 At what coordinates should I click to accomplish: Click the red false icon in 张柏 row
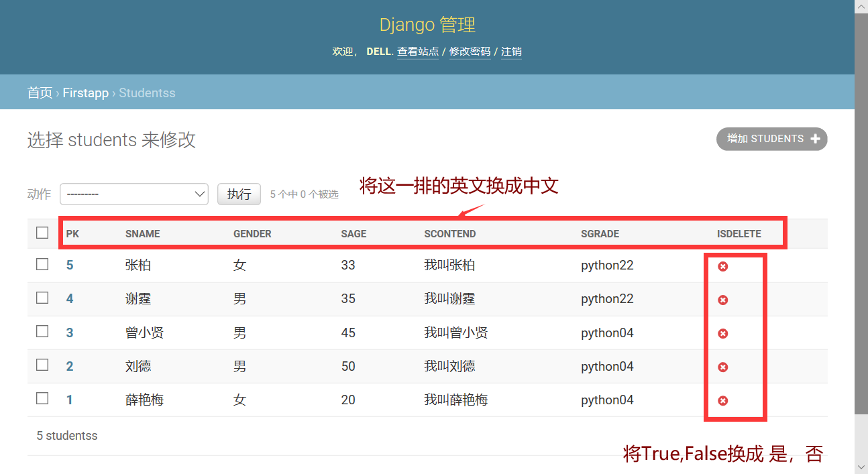click(723, 267)
